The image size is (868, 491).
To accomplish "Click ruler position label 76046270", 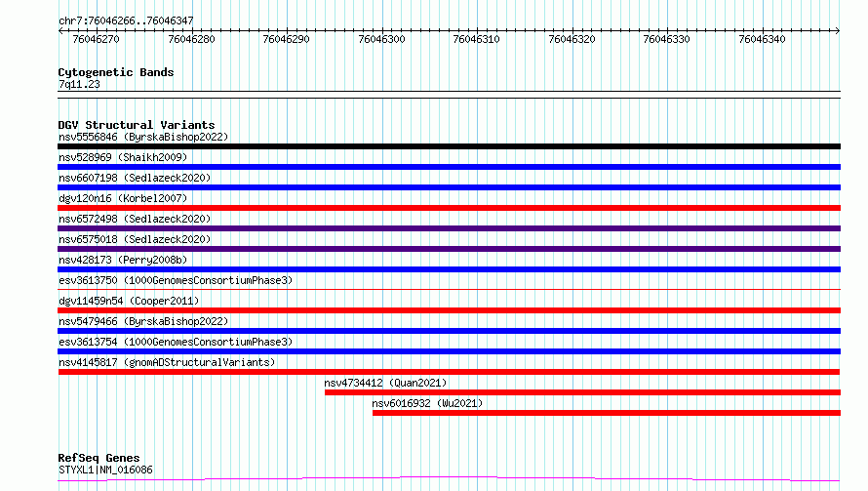I will click(96, 39).
